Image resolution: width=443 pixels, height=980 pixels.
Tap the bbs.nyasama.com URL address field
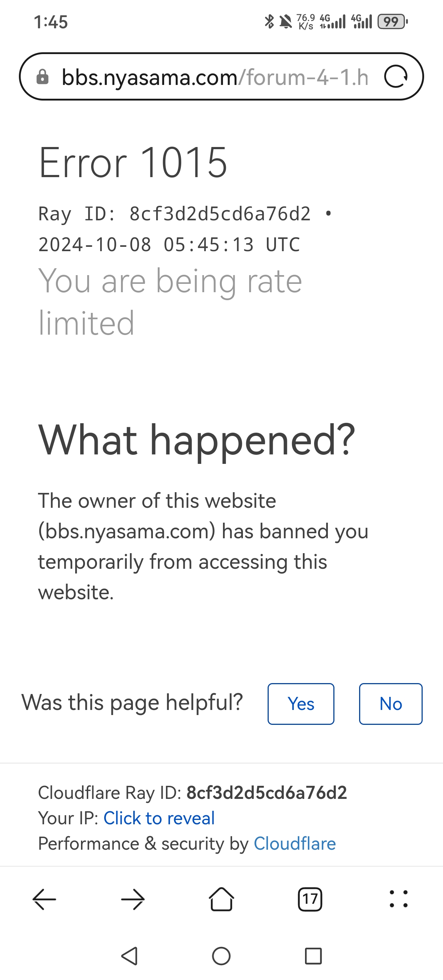click(215, 77)
